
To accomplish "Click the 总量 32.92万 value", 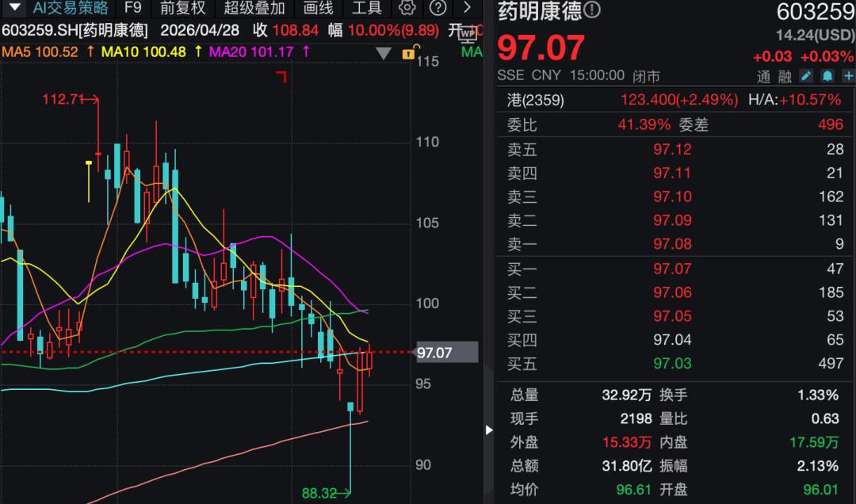I will tap(627, 395).
